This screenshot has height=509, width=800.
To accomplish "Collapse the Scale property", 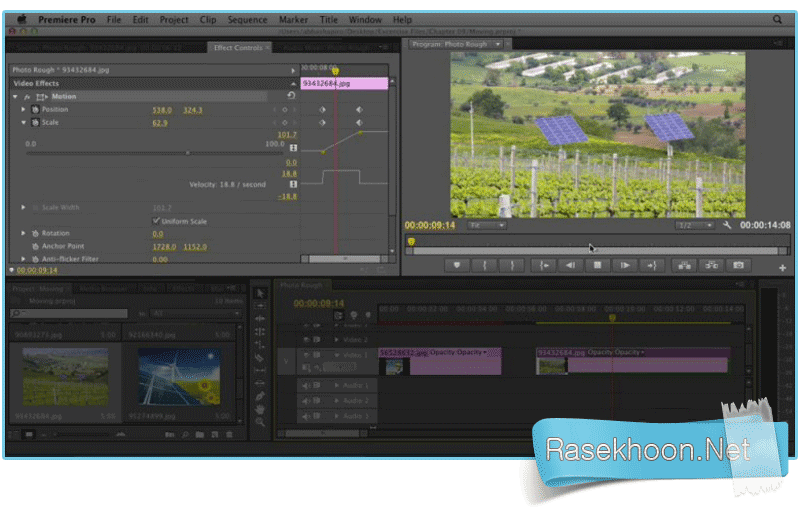I will (x=23, y=122).
